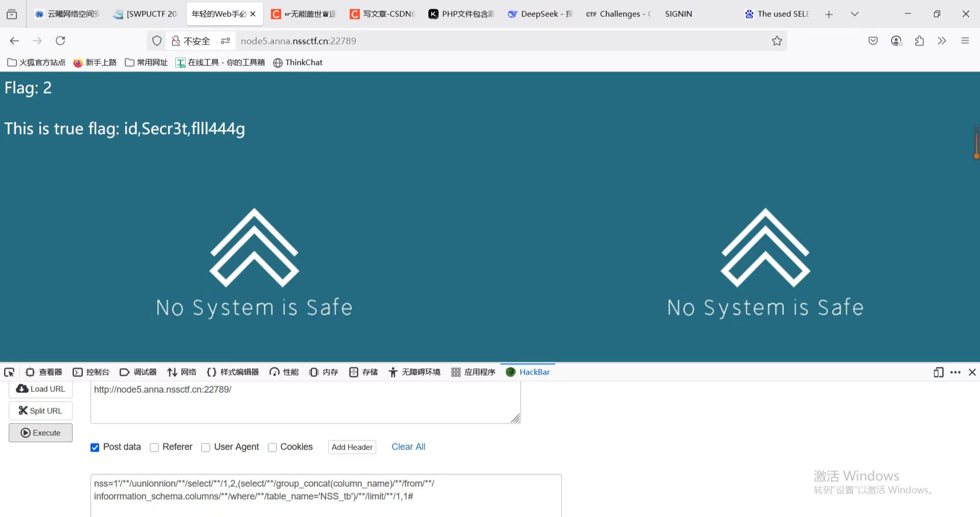980x517 pixels.
Task: Toggle responsive design mode icon
Action: tap(939, 372)
